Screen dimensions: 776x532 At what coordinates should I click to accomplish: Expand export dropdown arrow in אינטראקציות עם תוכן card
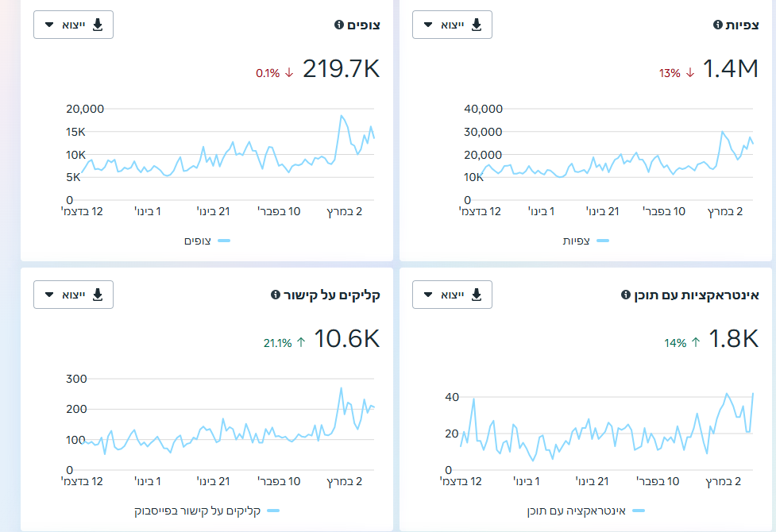coord(428,295)
